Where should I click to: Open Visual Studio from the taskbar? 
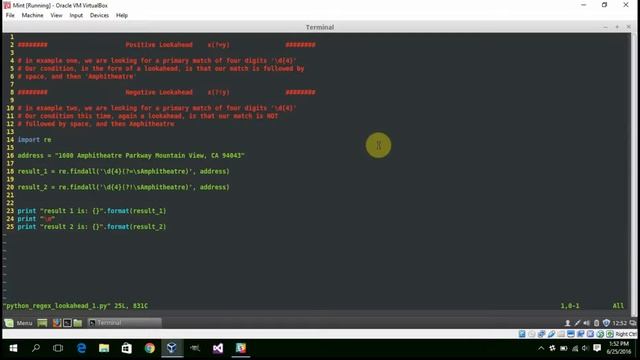tap(218, 348)
